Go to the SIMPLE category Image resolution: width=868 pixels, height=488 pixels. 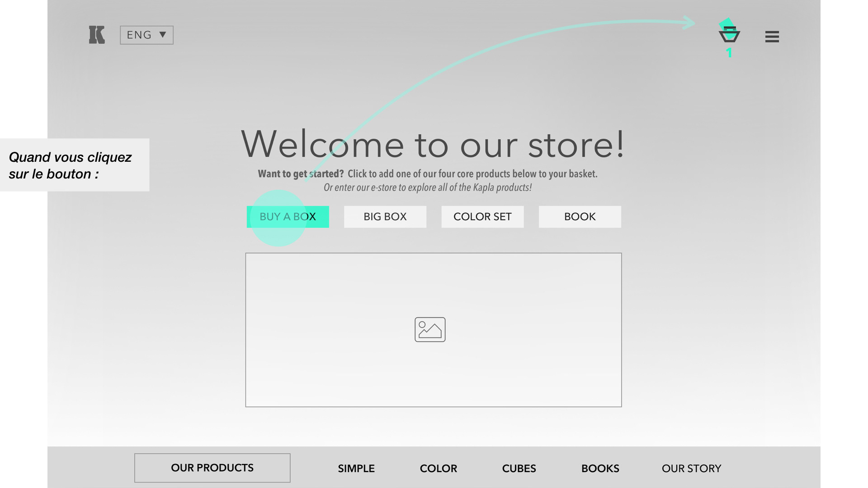coord(356,469)
